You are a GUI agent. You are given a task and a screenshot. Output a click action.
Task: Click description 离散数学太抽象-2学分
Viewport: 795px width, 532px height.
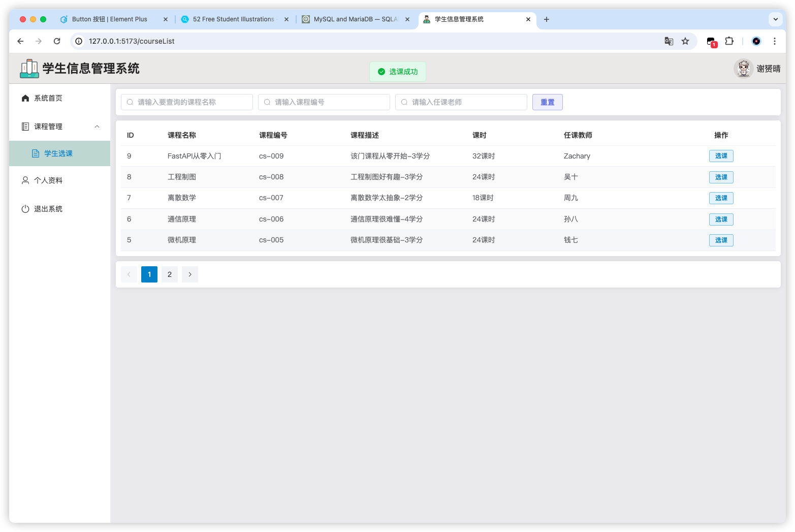pos(387,198)
